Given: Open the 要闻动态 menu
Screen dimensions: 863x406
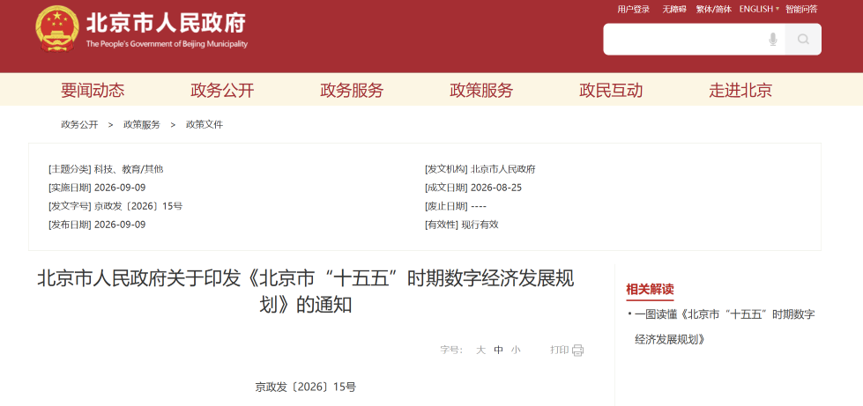Looking at the screenshot, I should pyautogui.click(x=92, y=90).
